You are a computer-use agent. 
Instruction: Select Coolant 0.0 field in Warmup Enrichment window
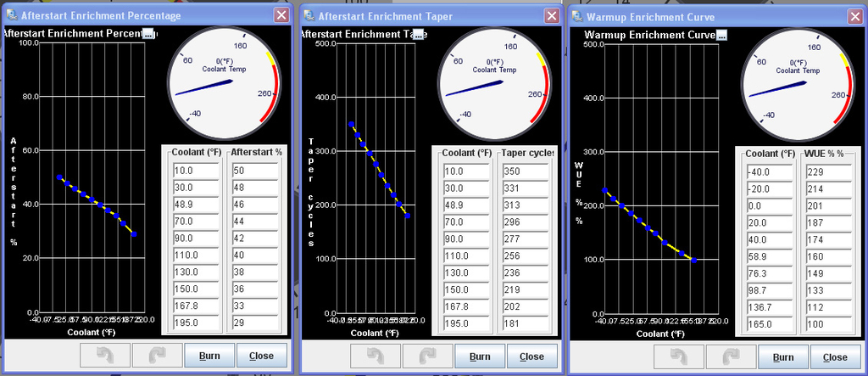[770, 205]
